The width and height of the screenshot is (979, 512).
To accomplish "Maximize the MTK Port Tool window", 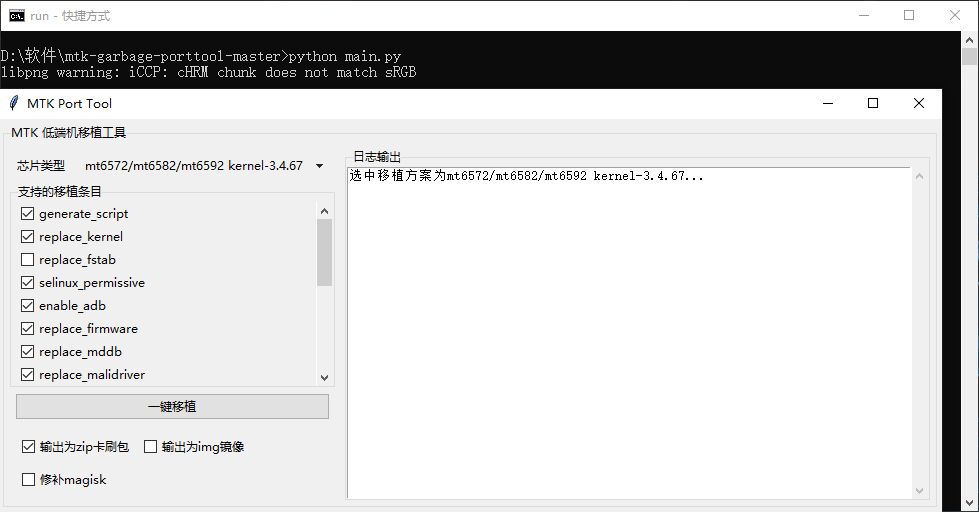I will [873, 103].
